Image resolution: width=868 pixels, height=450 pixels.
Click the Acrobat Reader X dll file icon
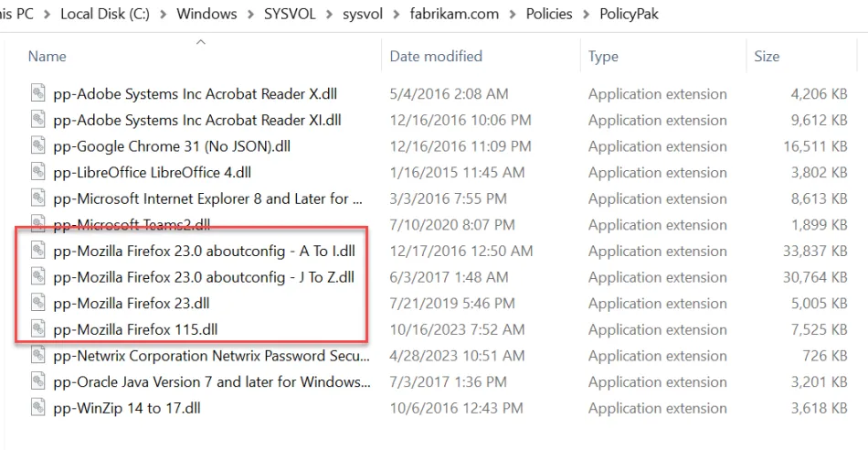click(37, 93)
